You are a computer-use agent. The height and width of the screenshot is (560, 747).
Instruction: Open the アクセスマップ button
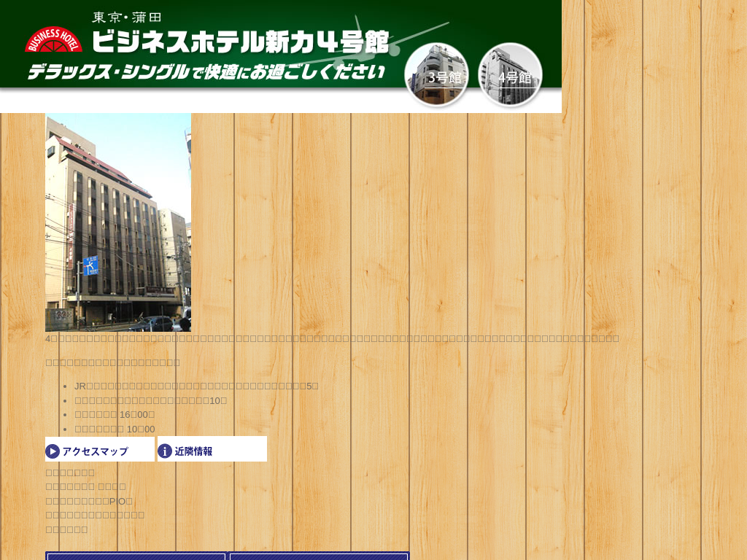tap(100, 449)
